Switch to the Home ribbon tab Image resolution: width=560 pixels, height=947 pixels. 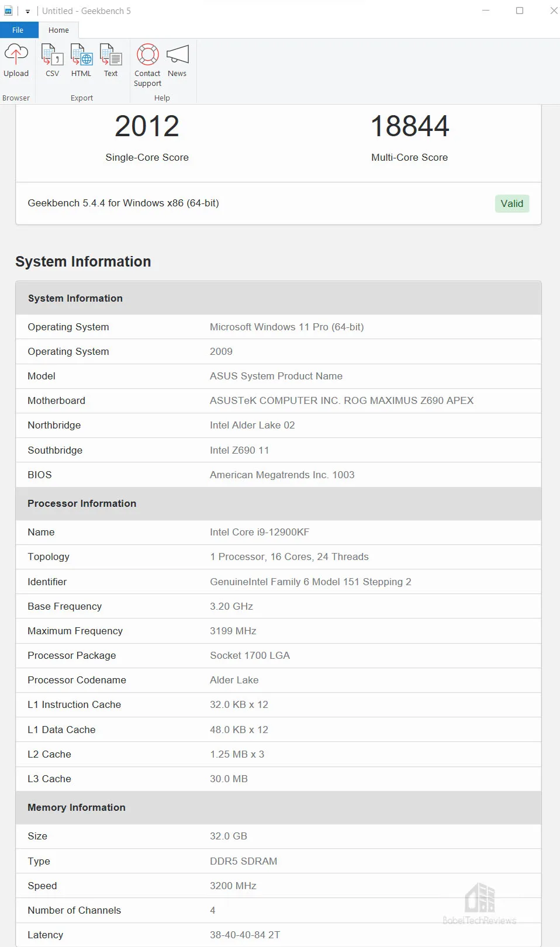(58, 30)
